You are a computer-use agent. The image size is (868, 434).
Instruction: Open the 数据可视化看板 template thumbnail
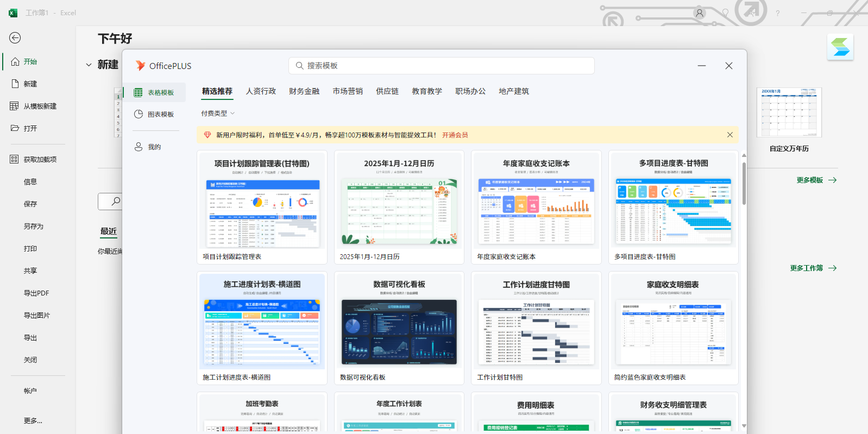tap(399, 331)
